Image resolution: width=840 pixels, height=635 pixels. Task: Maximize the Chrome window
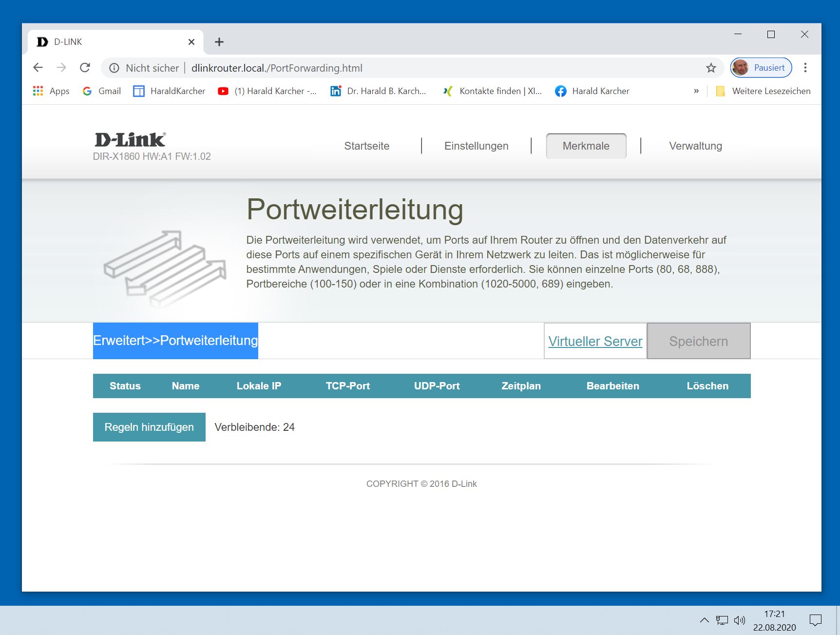[771, 34]
